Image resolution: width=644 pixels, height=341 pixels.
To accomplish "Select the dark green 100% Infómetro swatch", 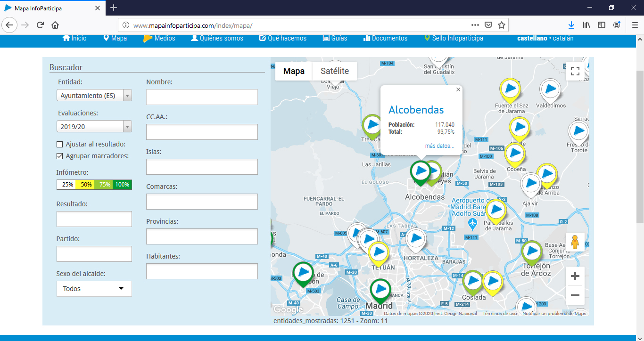I will pyautogui.click(x=123, y=185).
